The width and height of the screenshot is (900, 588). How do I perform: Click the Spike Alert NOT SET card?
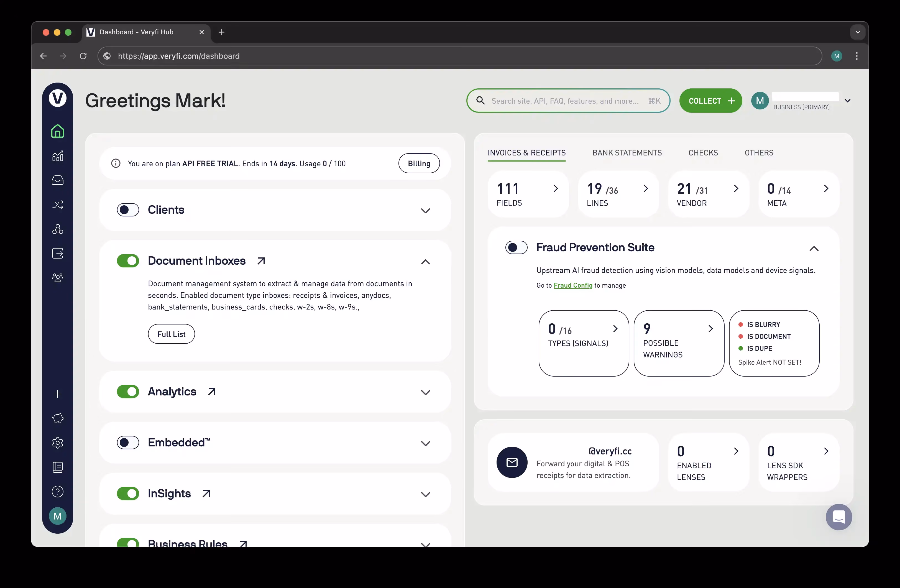point(774,343)
